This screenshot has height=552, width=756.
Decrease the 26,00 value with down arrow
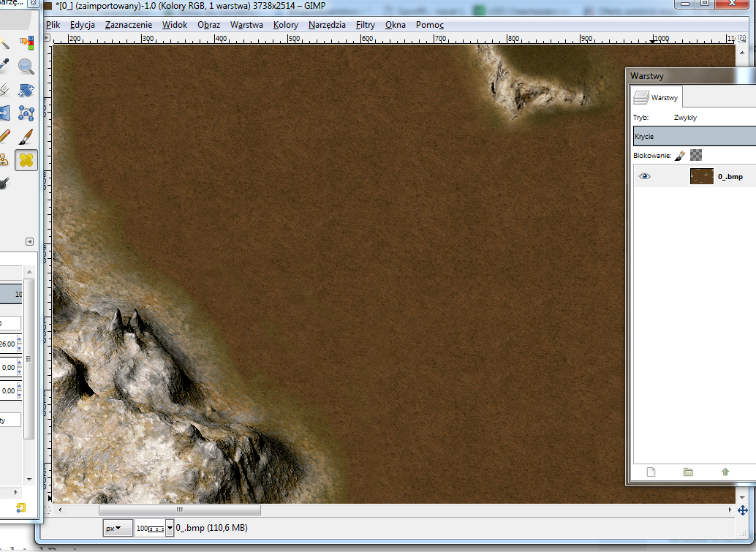[19, 348]
